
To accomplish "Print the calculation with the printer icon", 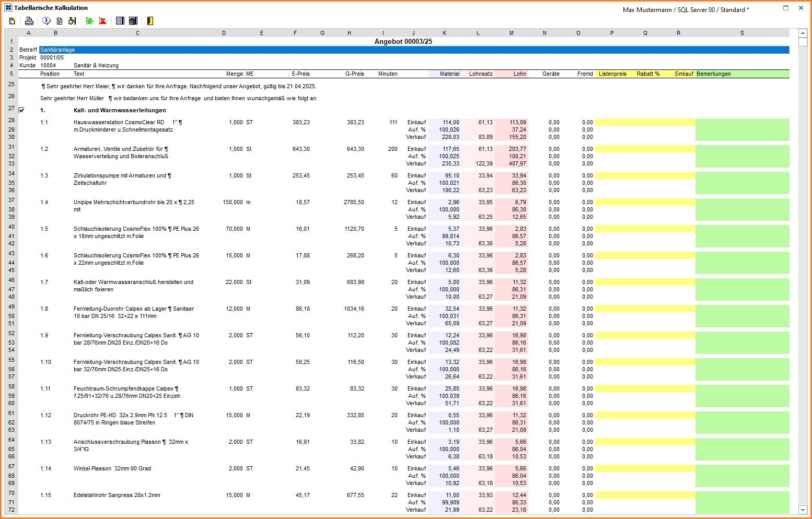I will pos(29,21).
